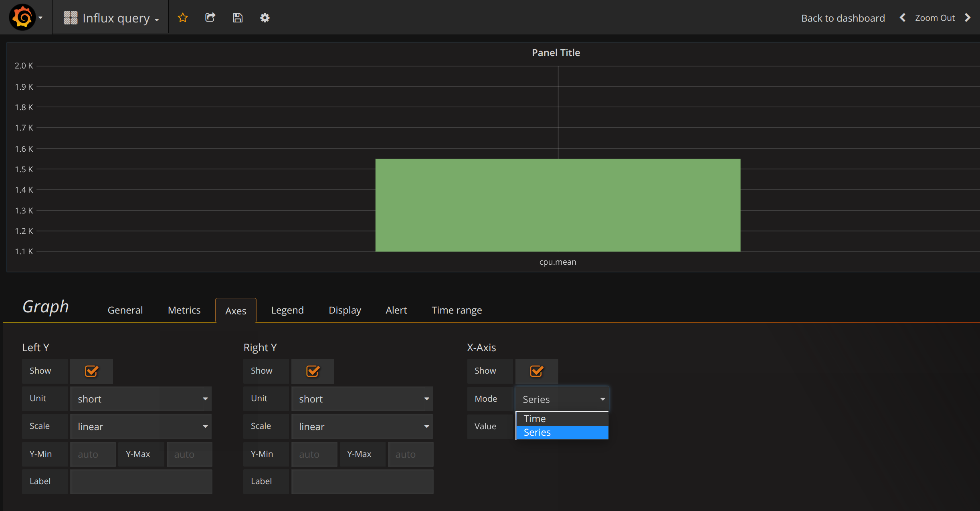The width and height of the screenshot is (980, 511).
Task: Star the dashboard as favorite
Action: click(183, 18)
